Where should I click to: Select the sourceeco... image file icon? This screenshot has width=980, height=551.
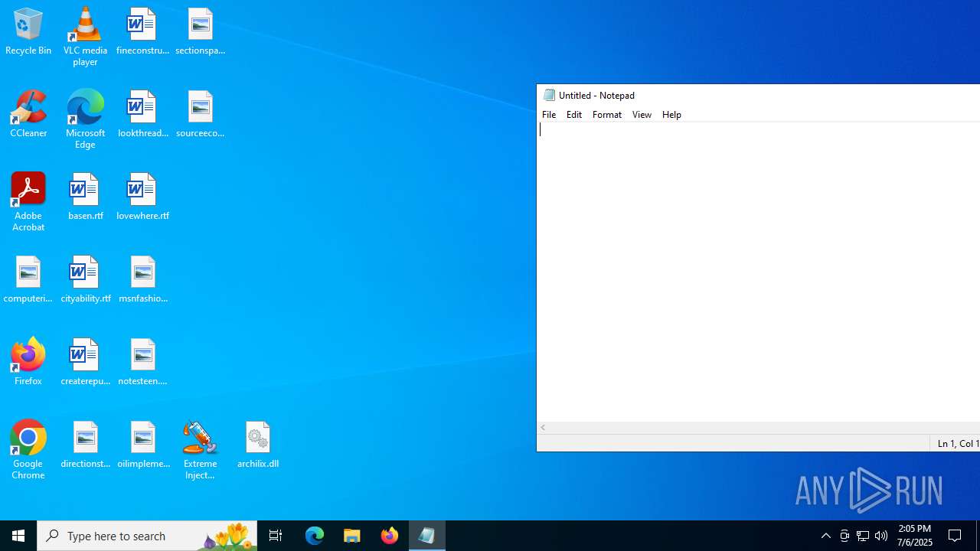pyautogui.click(x=200, y=115)
